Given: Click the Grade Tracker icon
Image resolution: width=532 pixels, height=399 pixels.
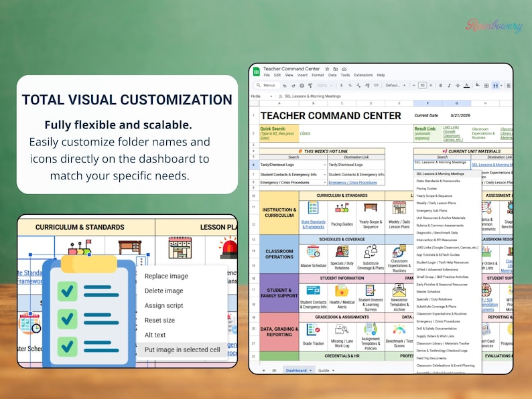Looking at the screenshot, I should 313,330.
